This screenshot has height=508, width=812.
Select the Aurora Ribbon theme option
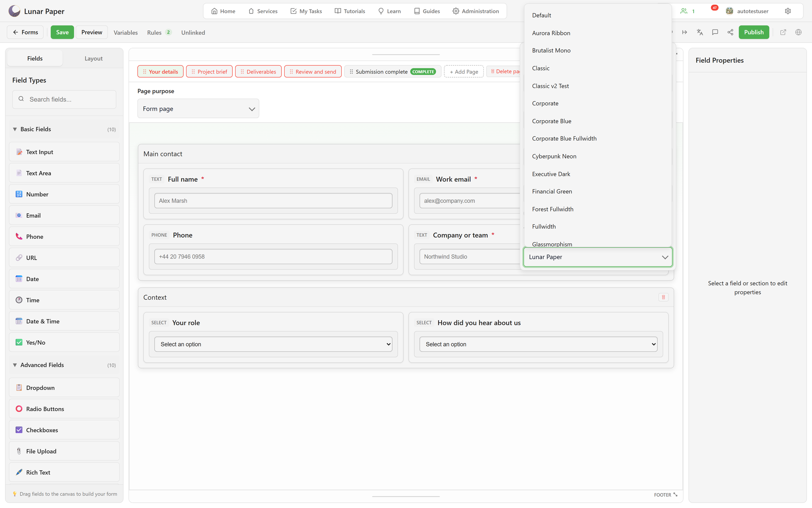[598, 33]
